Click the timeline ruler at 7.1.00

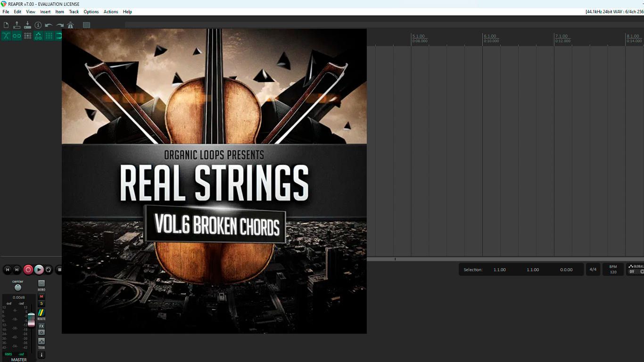click(x=561, y=36)
